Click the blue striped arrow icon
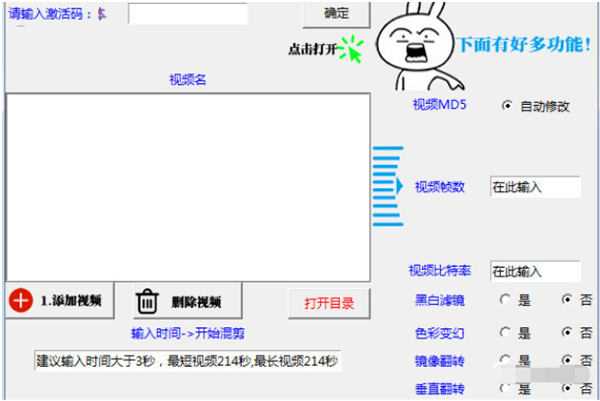 387,184
